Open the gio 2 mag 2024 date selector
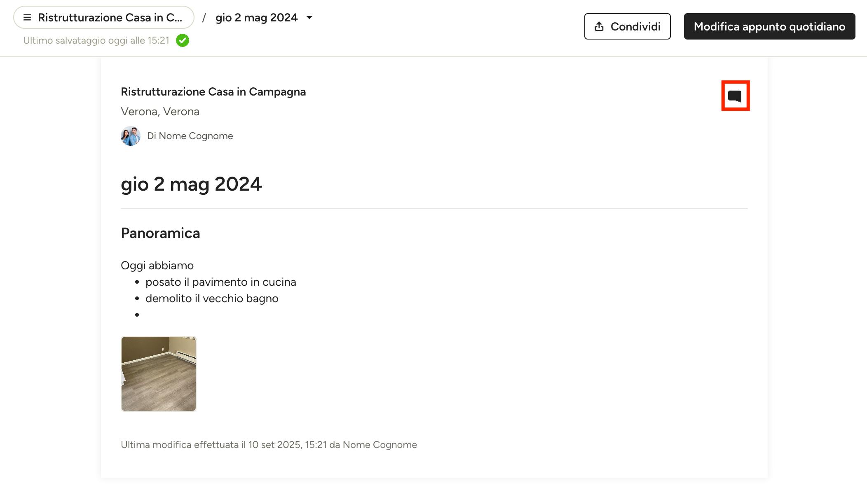The height and width of the screenshot is (504, 867). [x=264, y=18]
